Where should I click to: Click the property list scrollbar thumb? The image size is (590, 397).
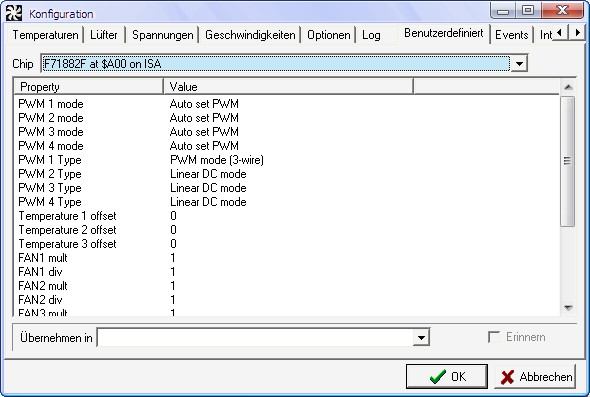tap(568, 161)
